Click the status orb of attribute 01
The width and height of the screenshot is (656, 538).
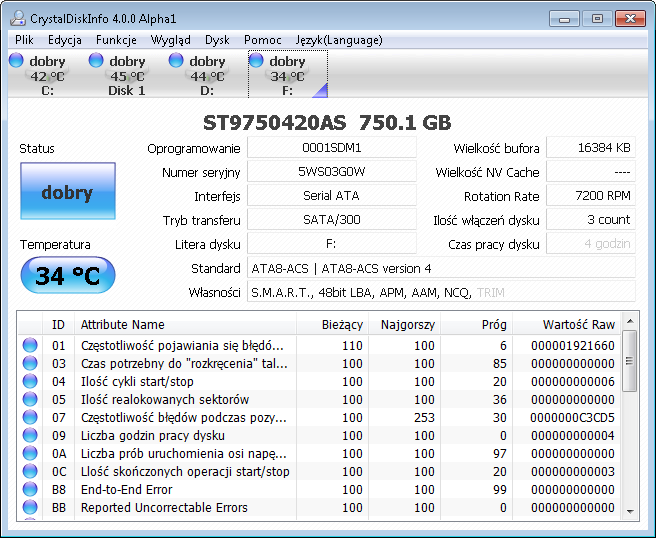[x=30, y=345]
